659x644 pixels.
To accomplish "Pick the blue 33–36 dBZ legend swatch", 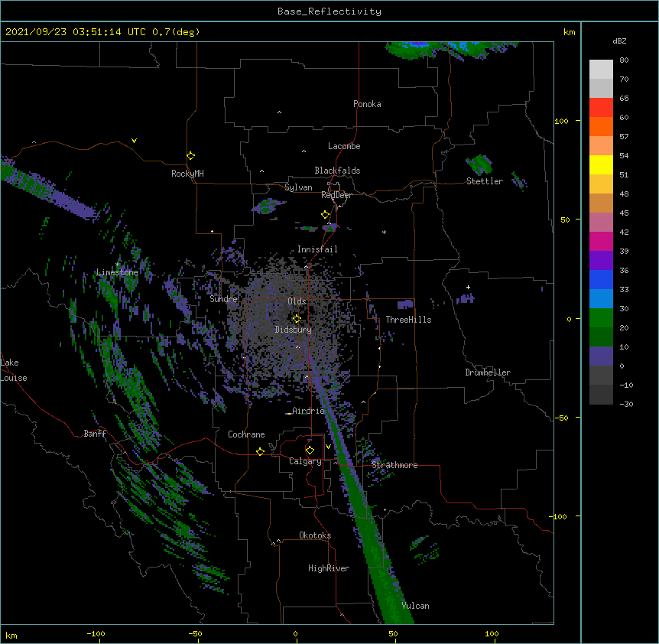I will point(601,280).
